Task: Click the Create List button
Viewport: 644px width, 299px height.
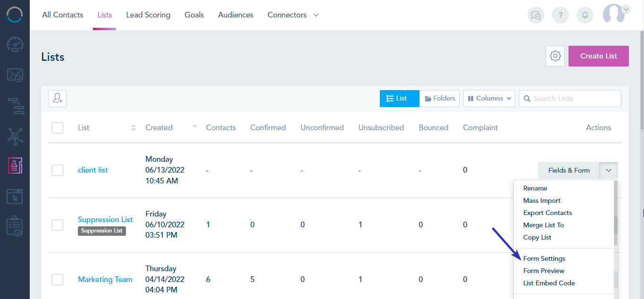Action: pos(599,56)
